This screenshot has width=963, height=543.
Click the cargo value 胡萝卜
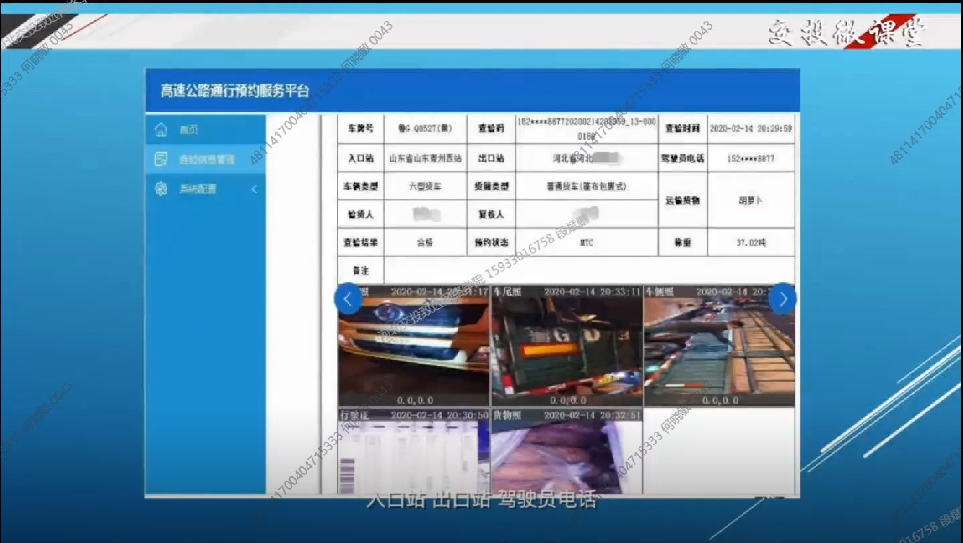[751, 200]
